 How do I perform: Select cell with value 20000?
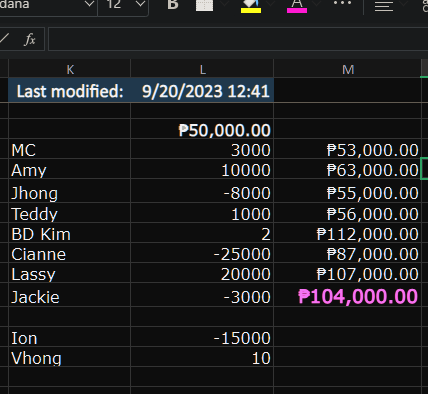click(202, 273)
